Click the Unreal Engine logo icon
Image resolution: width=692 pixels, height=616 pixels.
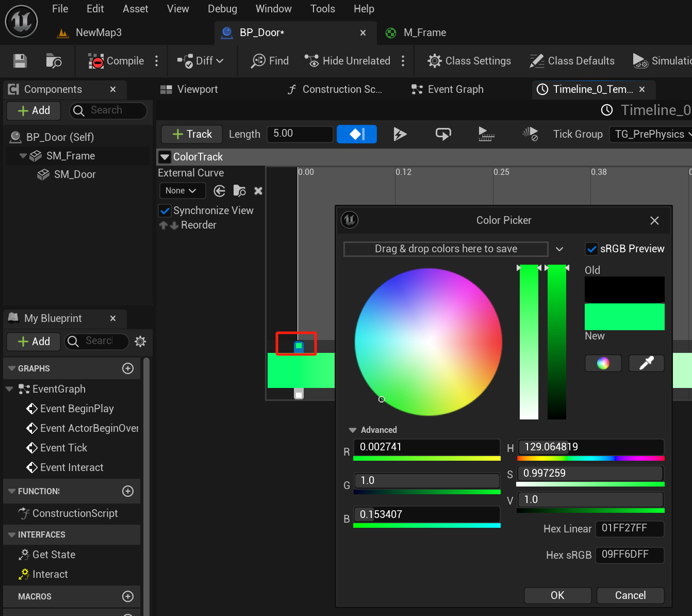tap(21, 21)
